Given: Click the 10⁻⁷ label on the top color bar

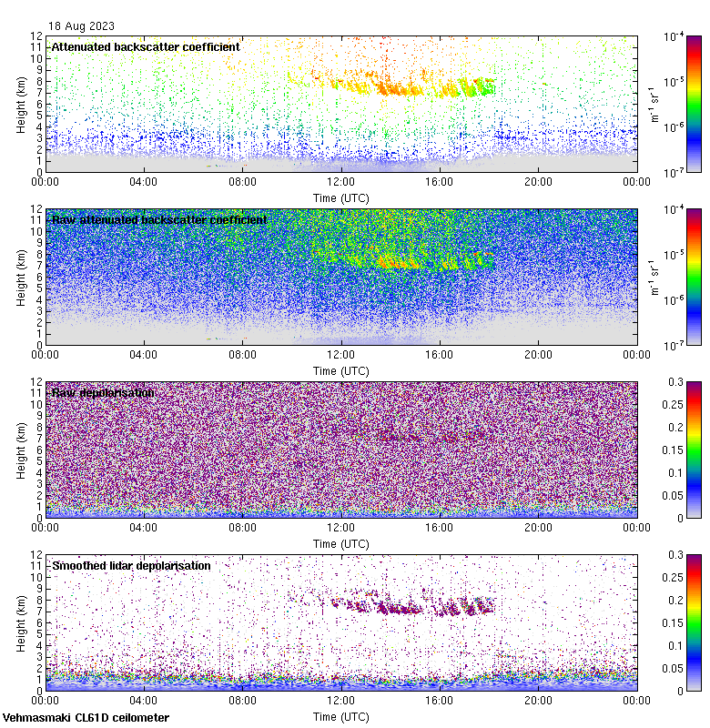Looking at the screenshot, I should pos(674,173).
